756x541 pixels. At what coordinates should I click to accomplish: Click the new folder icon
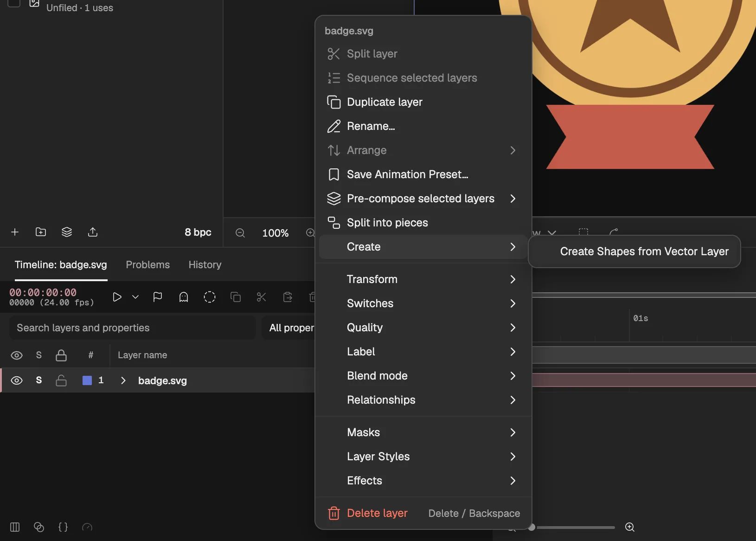click(41, 232)
